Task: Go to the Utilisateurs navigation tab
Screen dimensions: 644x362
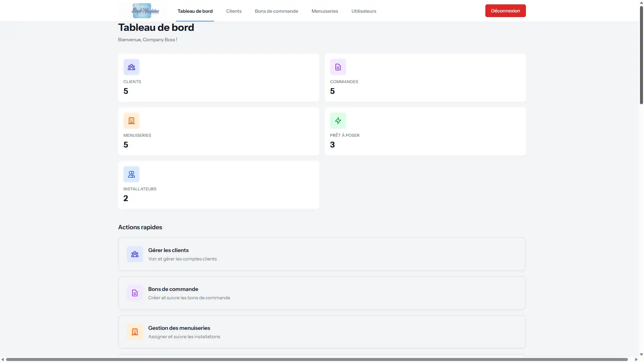Action: (364, 11)
